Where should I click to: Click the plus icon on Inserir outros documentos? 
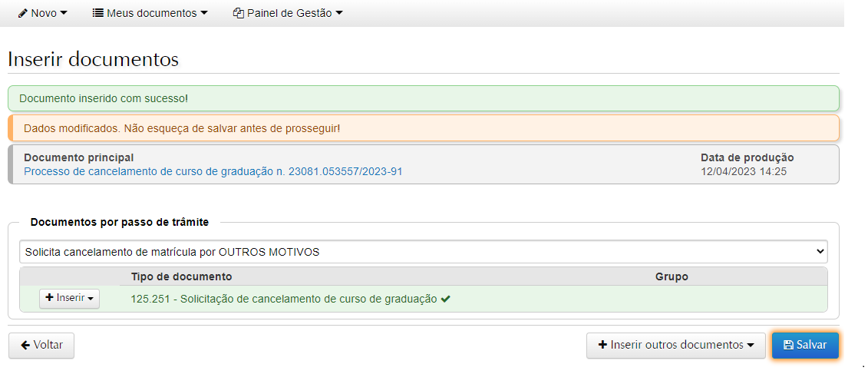click(602, 345)
